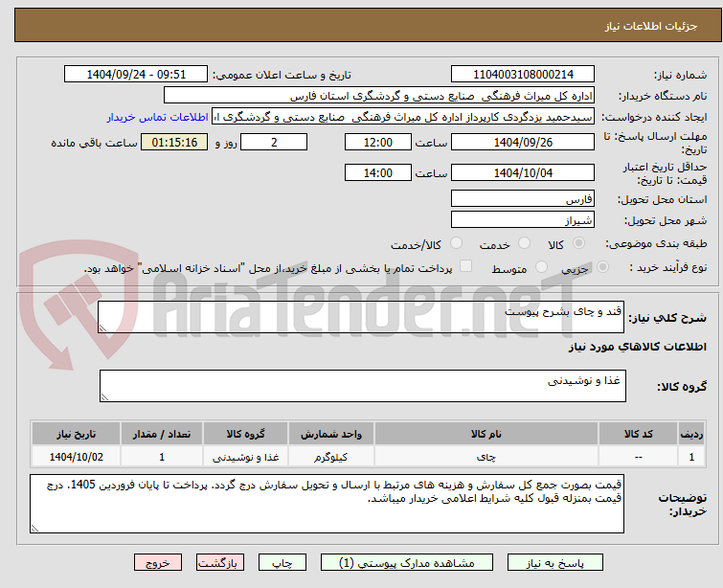Screen dimensions: 723x588
Task: Select the خدمت radio button
Action: [x=524, y=242]
